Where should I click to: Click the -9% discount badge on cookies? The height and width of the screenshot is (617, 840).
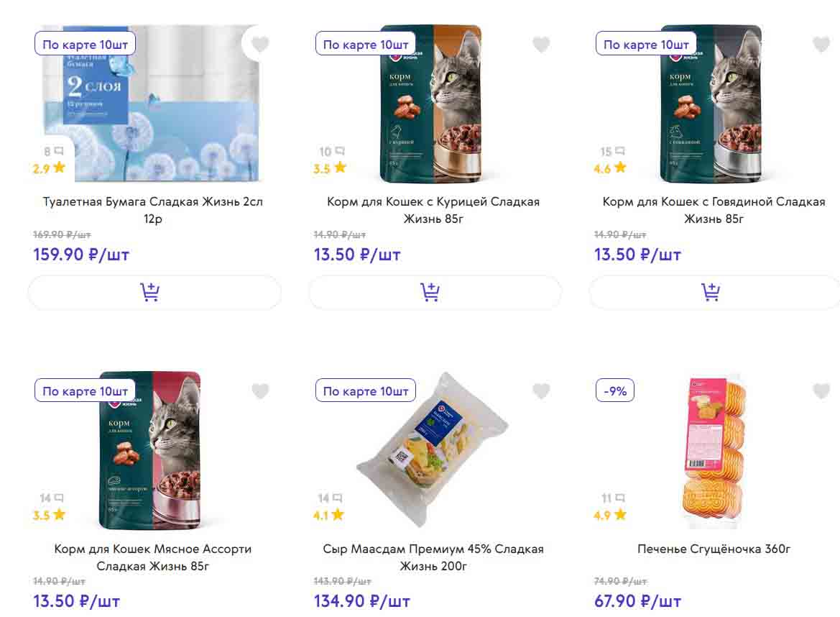[x=615, y=391]
